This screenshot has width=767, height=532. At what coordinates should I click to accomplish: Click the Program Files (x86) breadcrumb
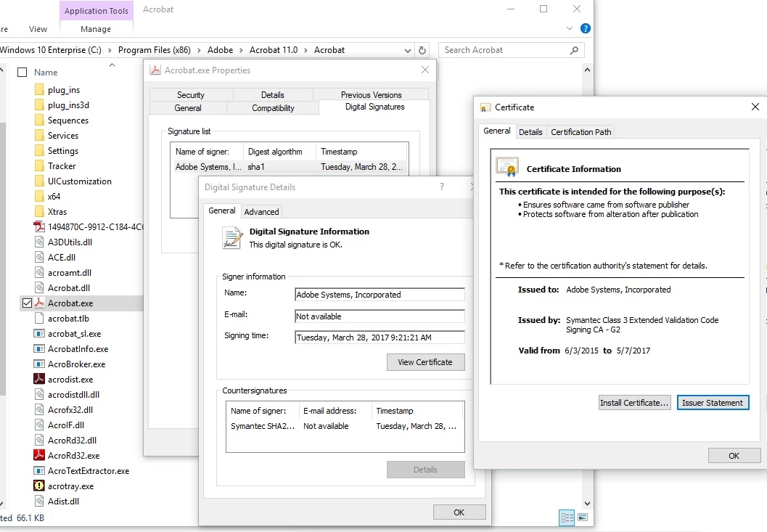(x=154, y=50)
